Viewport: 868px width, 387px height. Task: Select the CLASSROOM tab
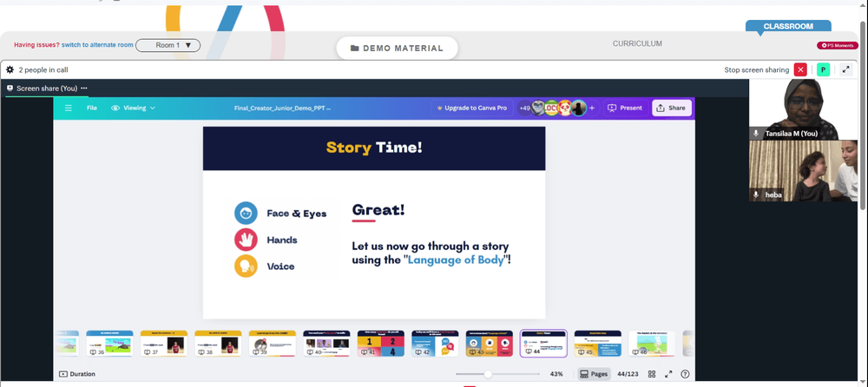coord(788,27)
